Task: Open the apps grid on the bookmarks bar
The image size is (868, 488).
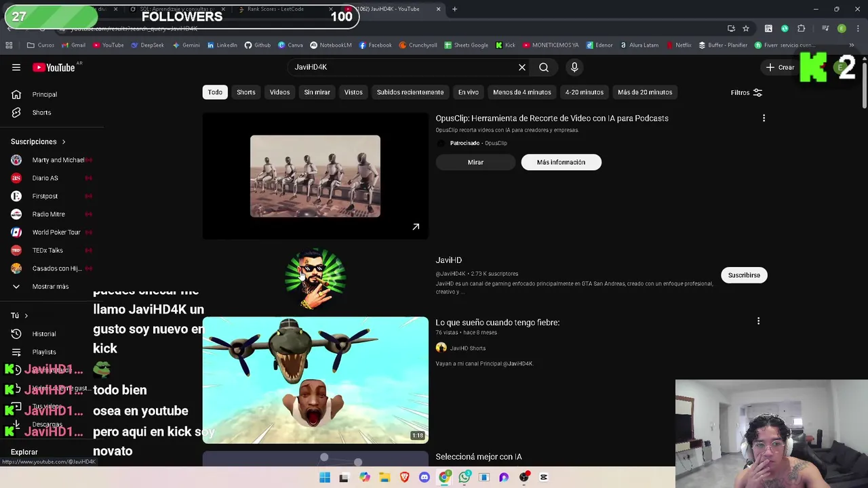Action: [x=9, y=45]
